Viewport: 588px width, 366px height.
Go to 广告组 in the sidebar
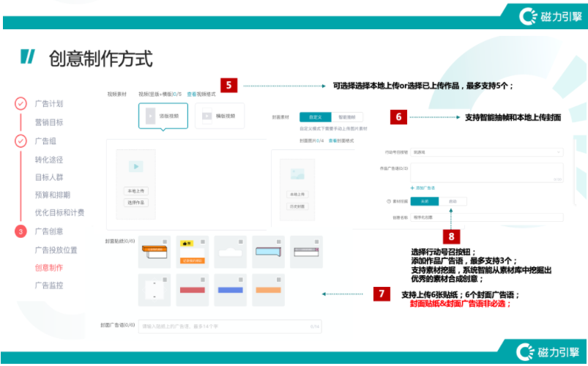click(x=45, y=141)
